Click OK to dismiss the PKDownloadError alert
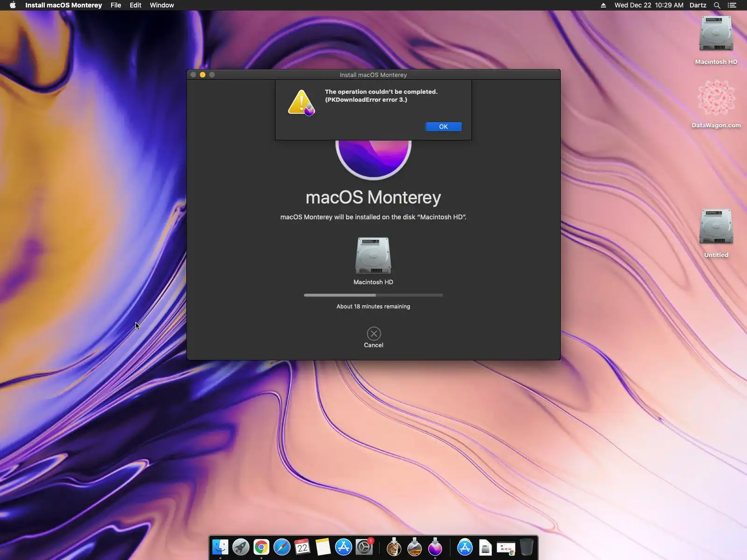 444,126
